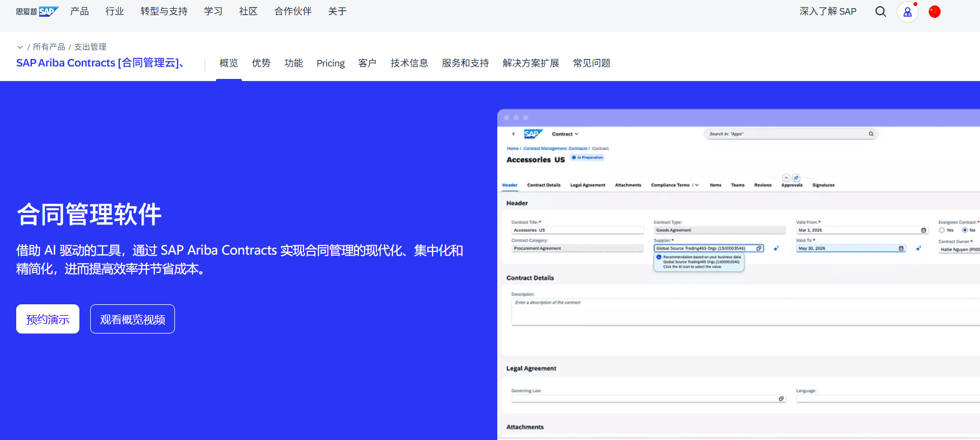Viewport: 980px width, 440px height.
Task: Open the 关于 menu
Action: (x=337, y=11)
